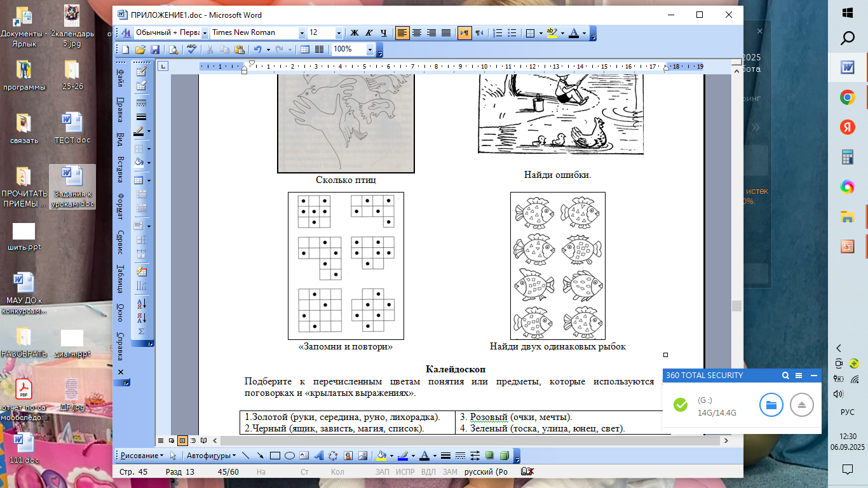
Task: Open the Формат menu
Action: click(120, 206)
